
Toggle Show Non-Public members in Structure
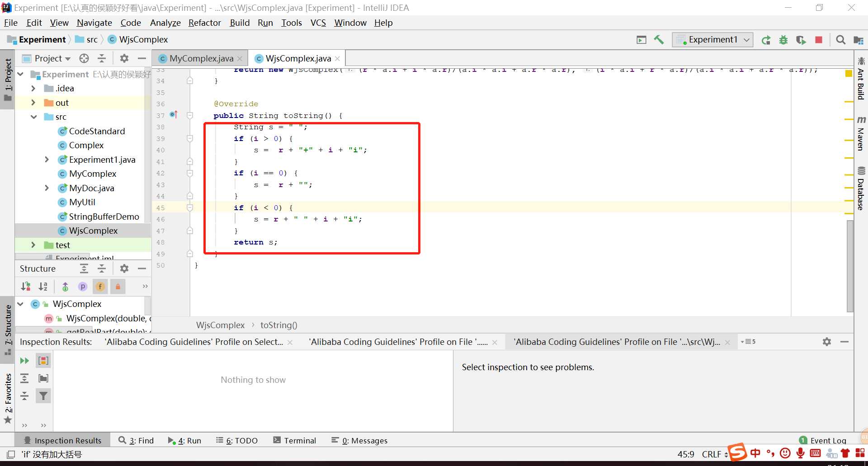[118, 286]
